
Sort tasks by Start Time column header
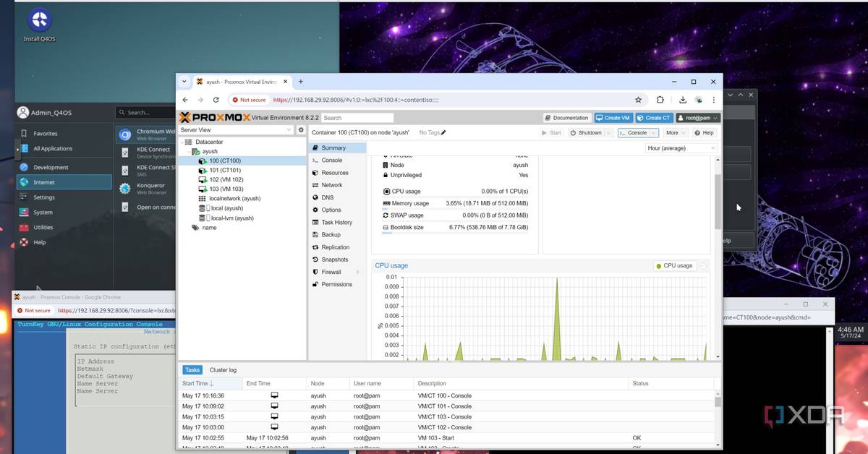pyautogui.click(x=195, y=384)
